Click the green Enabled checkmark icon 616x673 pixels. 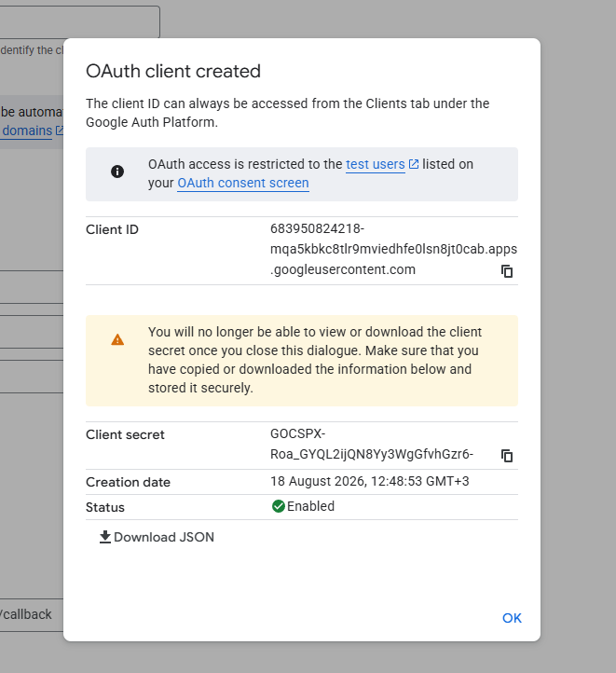[x=279, y=506]
